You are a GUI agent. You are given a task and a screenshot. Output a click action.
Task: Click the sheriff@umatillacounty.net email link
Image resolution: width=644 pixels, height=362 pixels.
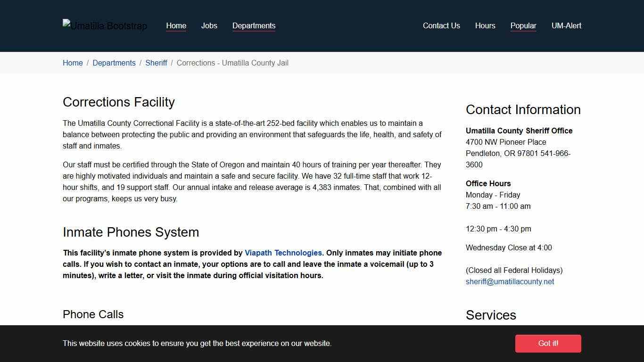pos(510,282)
